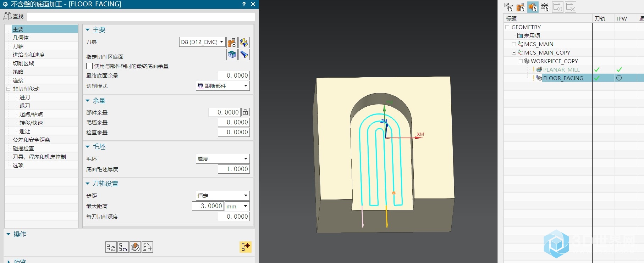Click the MCS_MAIN coordinate system icon
Viewport: 644px width, 263px height.
520,44
